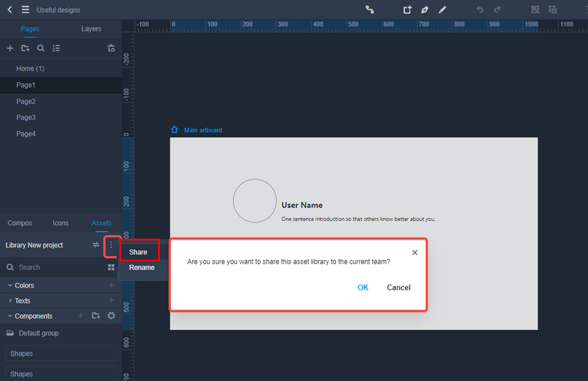588x381 pixels.
Task: Confirm sharing with OK
Action: click(x=363, y=287)
